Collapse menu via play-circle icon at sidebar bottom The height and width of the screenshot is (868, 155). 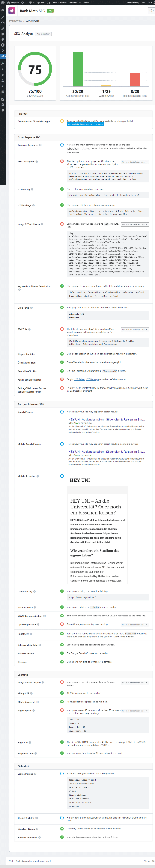3,110
